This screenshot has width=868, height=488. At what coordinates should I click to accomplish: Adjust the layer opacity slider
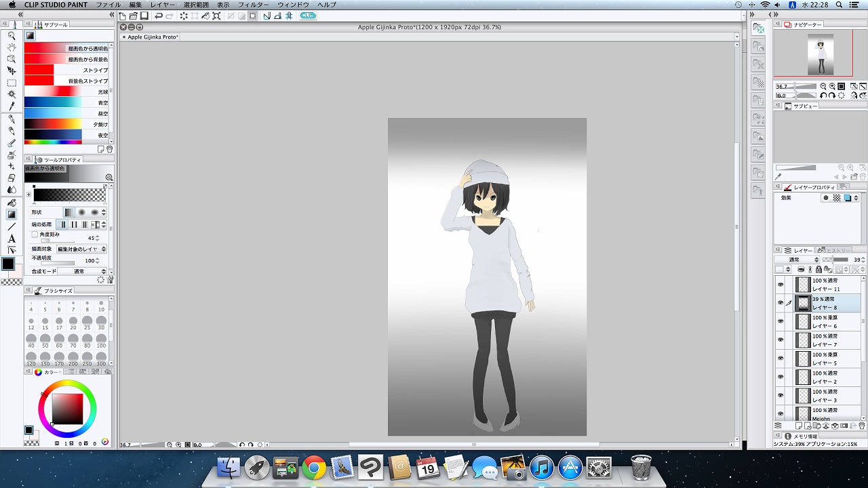(x=837, y=260)
